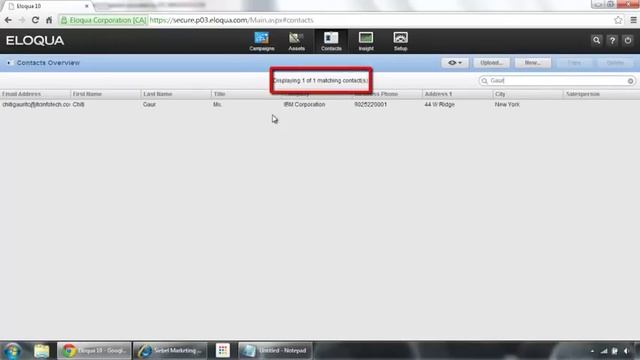
Task: Click the browser Back arrow
Action: click(x=8, y=20)
